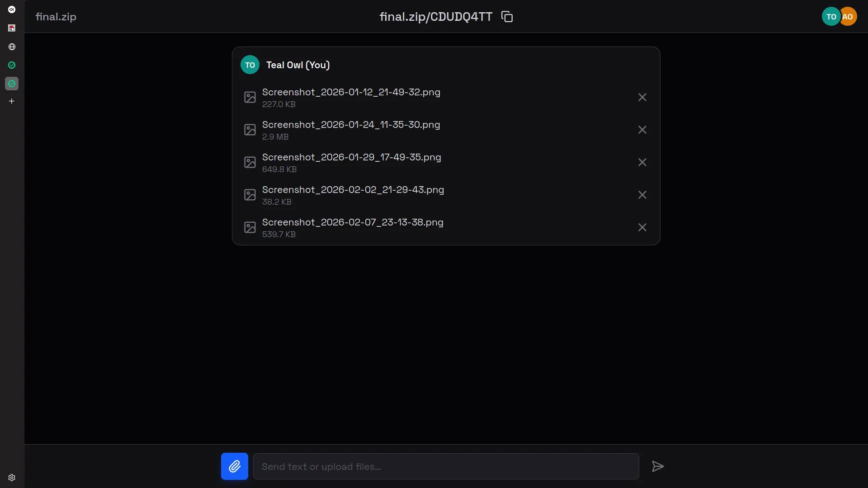
Task: Select the upper green check sidebar icon
Action: pyautogui.click(x=12, y=65)
